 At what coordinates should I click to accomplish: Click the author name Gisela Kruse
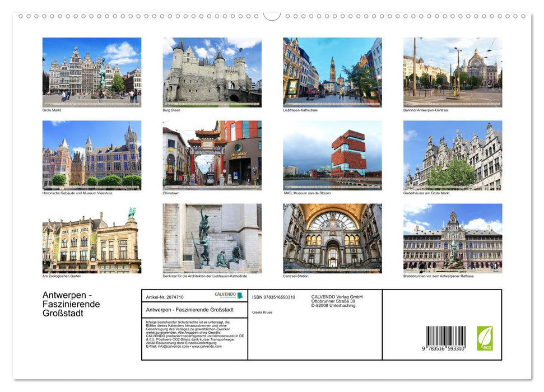click(x=262, y=311)
